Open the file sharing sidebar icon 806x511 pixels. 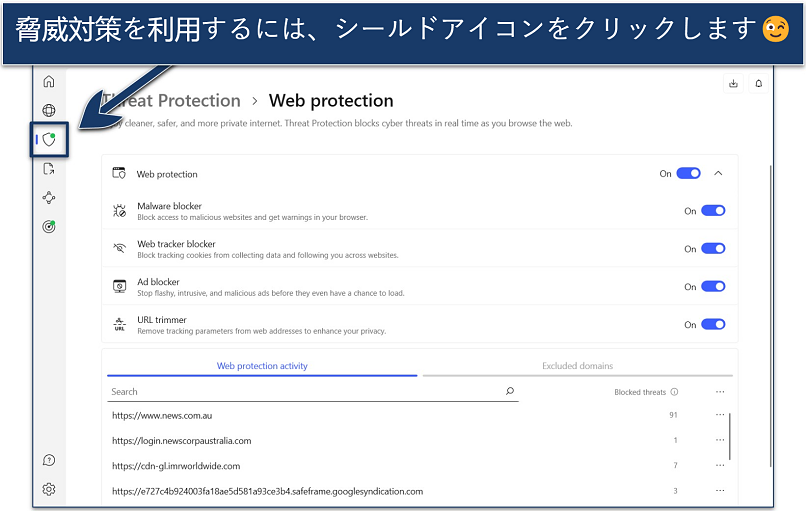49,169
